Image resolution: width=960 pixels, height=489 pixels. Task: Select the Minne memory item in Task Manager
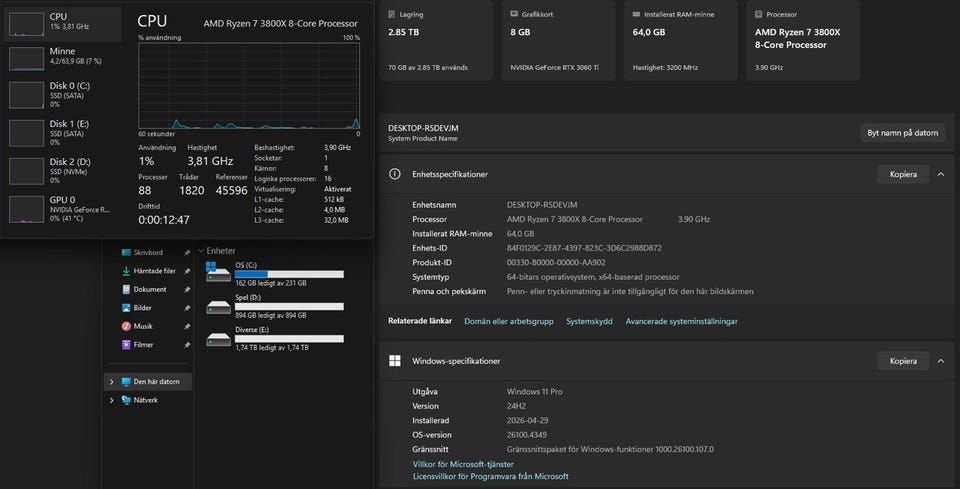click(x=62, y=59)
